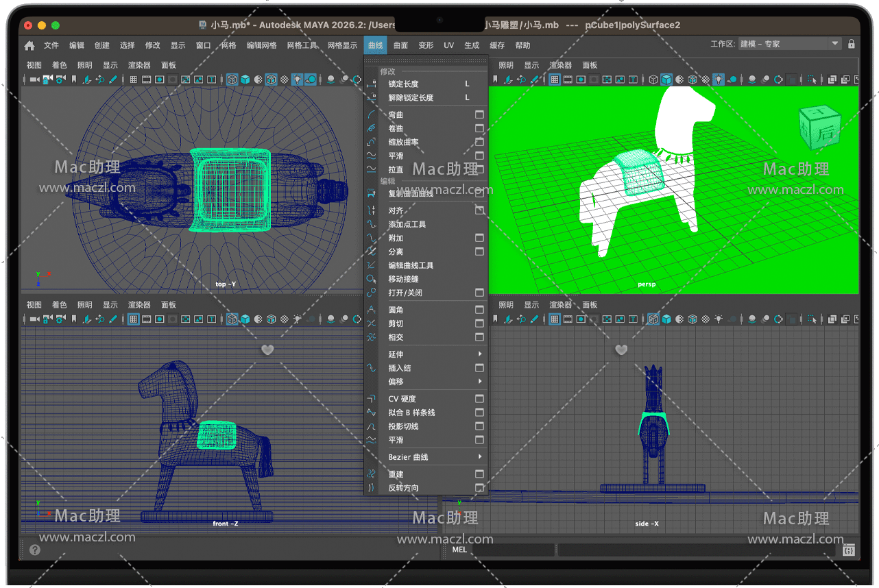Image resolution: width=879 pixels, height=588 pixels.
Task: Click the MEL command input field
Action: [x=513, y=550]
